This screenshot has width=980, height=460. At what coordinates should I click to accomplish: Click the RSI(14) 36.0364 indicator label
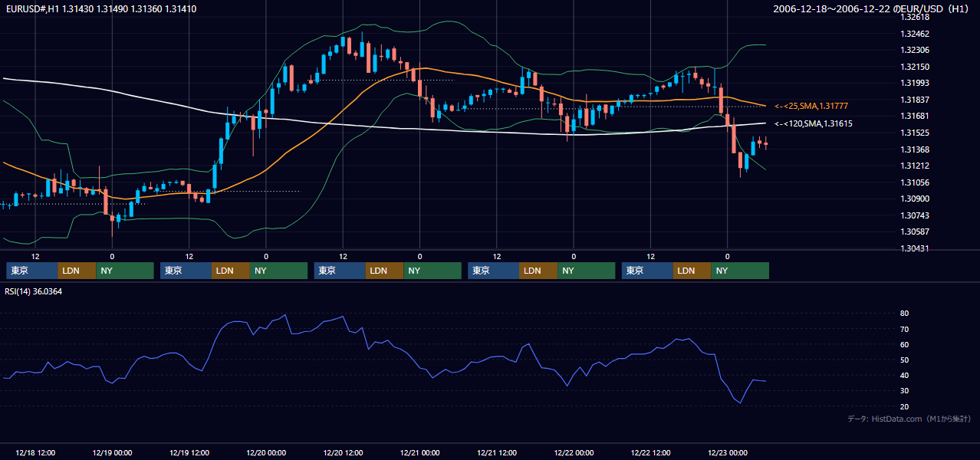pyautogui.click(x=34, y=291)
